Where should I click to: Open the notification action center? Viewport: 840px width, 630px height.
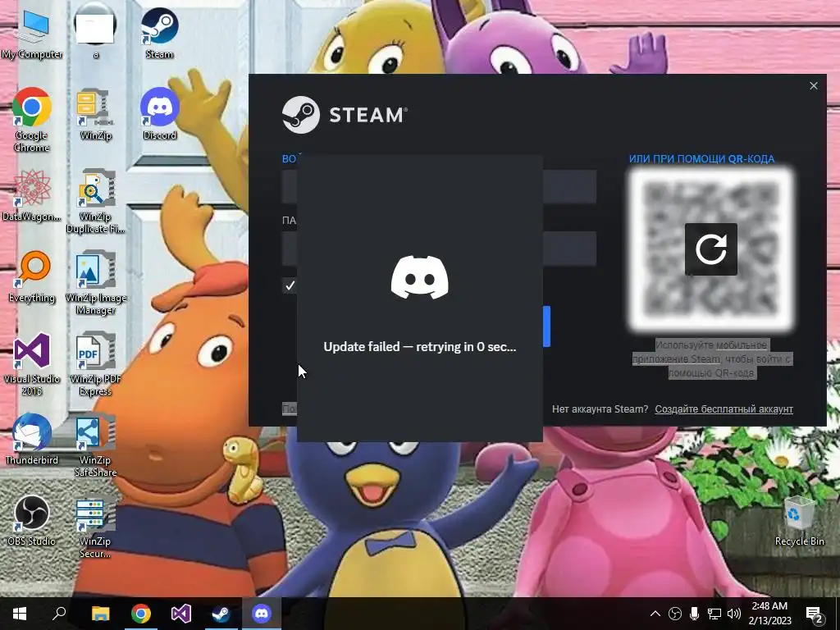pyautogui.click(x=814, y=614)
